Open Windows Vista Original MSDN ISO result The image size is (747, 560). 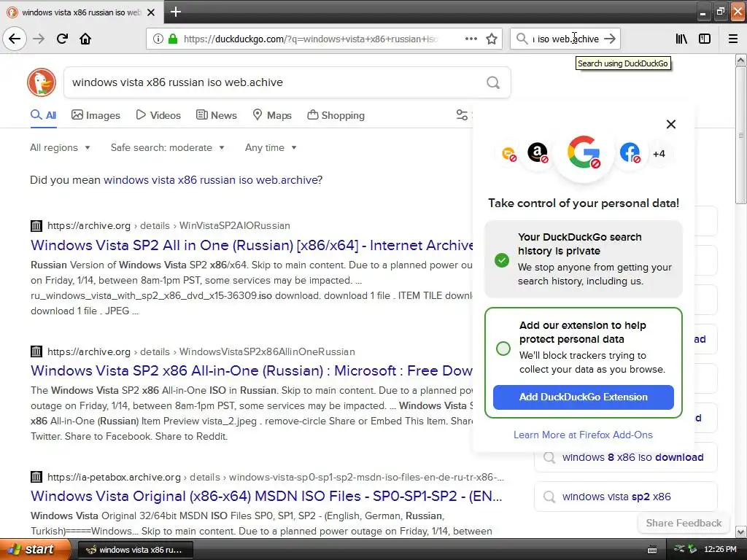266,496
